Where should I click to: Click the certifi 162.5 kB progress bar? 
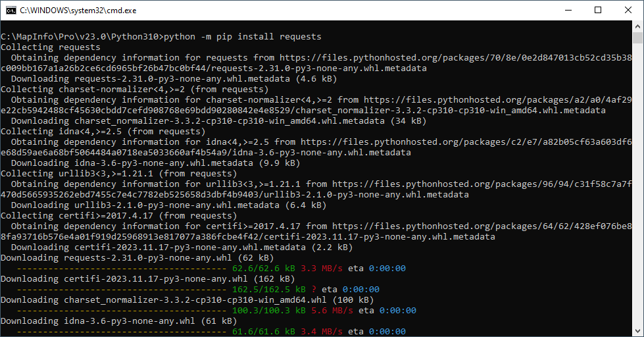(x=122, y=290)
